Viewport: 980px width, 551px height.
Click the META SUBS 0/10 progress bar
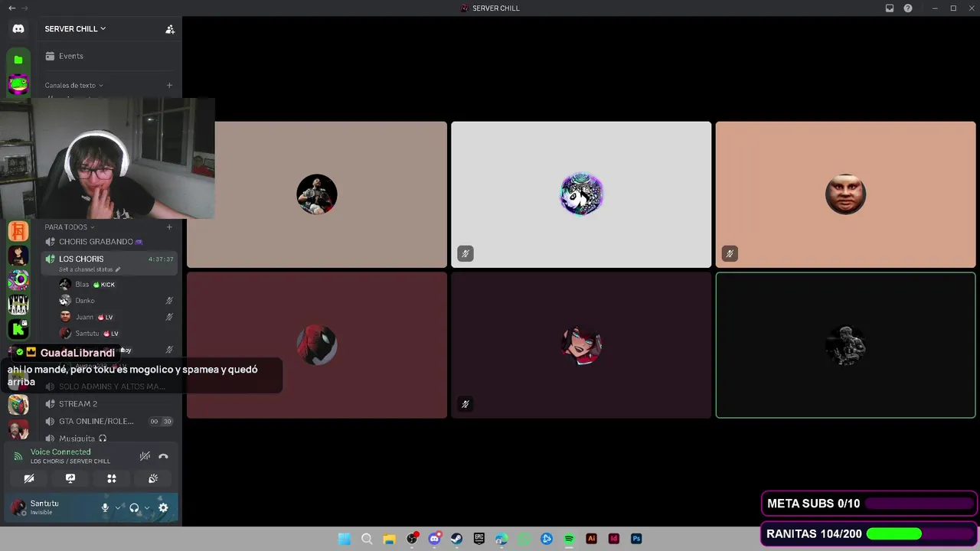click(x=919, y=504)
